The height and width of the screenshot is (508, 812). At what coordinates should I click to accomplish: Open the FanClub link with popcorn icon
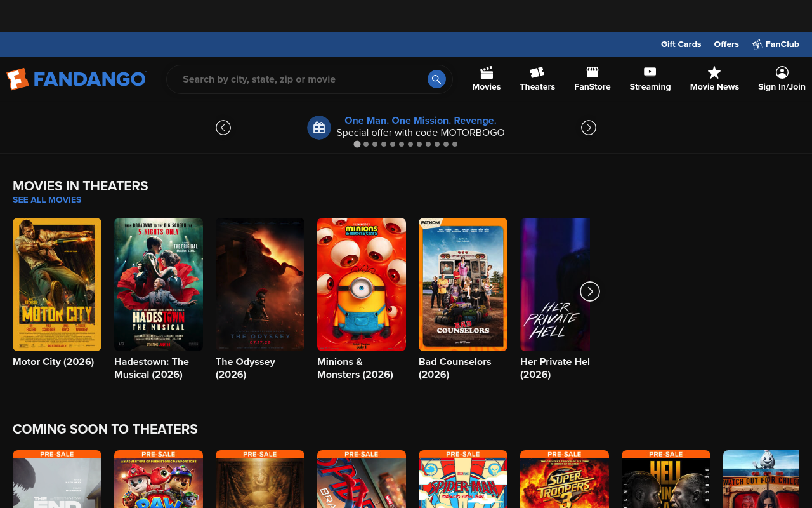click(x=776, y=44)
